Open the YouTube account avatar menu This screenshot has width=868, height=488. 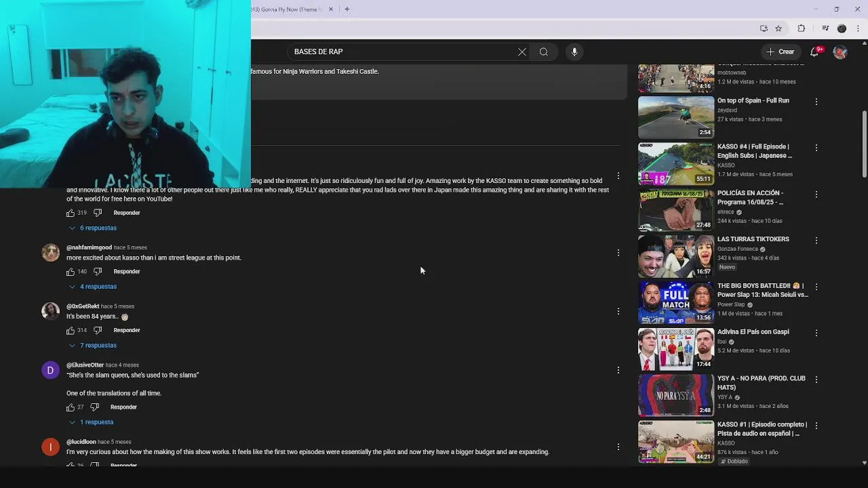[840, 52]
